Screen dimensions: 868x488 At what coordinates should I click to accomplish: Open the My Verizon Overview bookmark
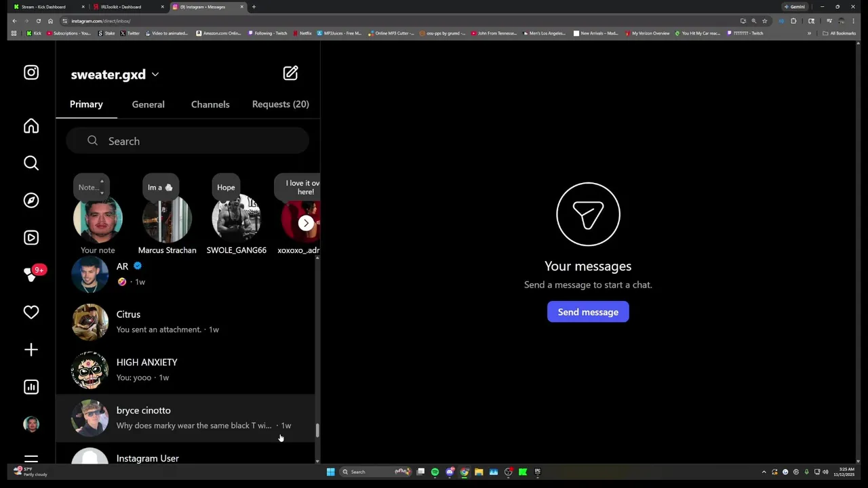647,33
